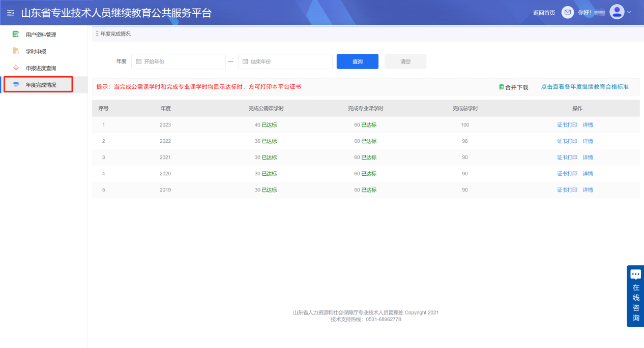Open the mail message icon in the header

(x=567, y=12)
